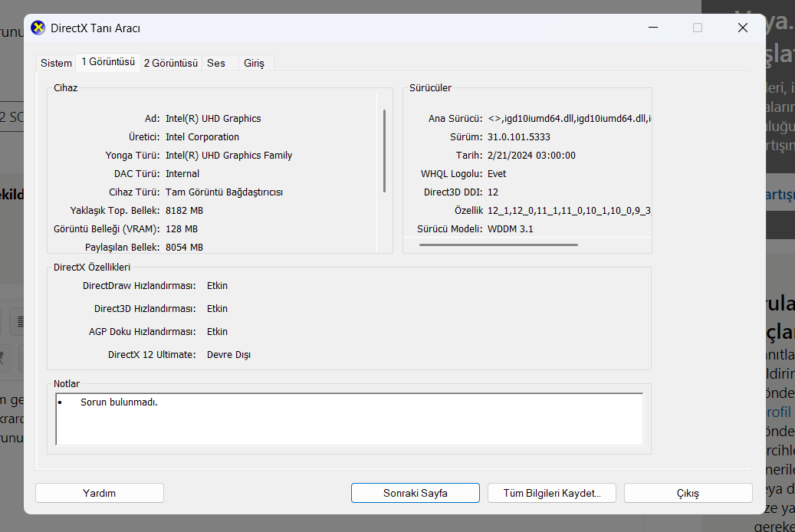795x532 pixels.
Task: Click inside the Notlar text box
Action: pyautogui.click(x=350, y=419)
